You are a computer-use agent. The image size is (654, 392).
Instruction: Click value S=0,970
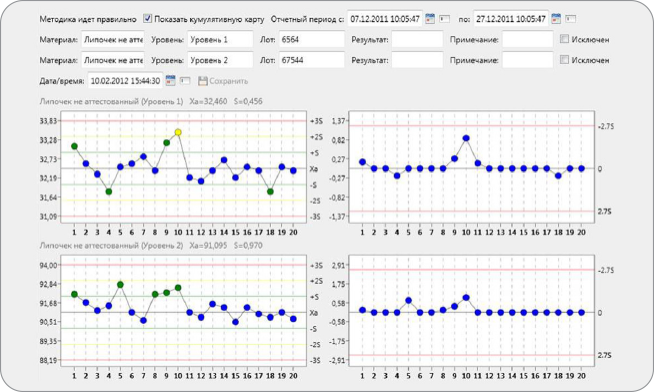248,246
